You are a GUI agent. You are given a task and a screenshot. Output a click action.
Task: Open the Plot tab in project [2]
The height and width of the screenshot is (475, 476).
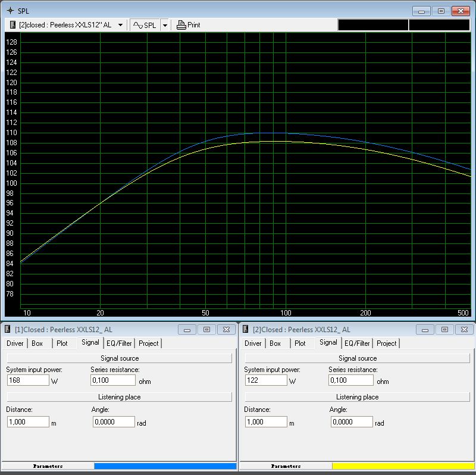[300, 343]
